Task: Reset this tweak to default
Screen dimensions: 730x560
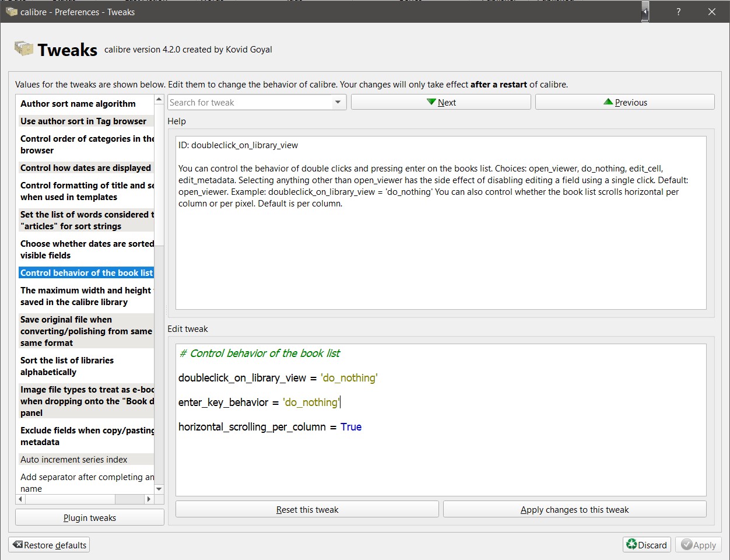Action: point(307,509)
